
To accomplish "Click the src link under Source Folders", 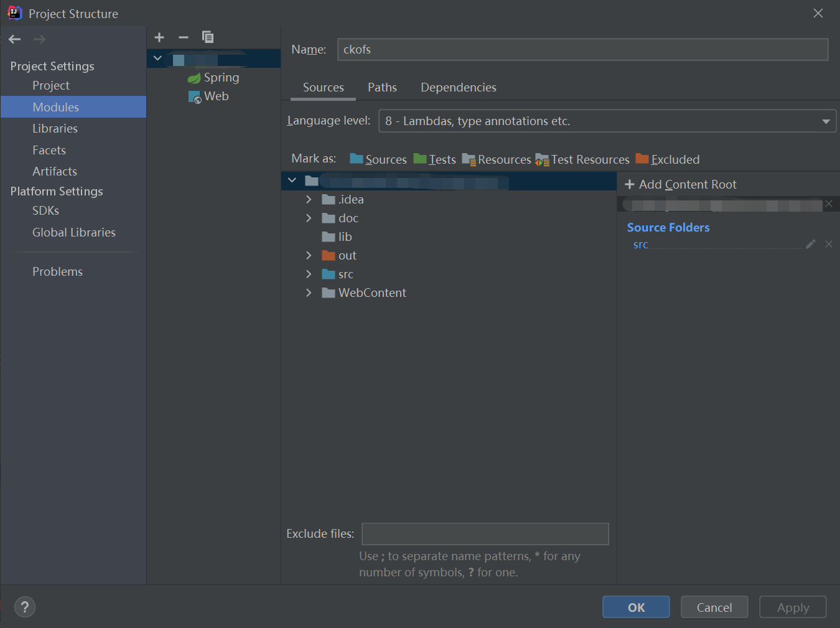I will (x=640, y=245).
